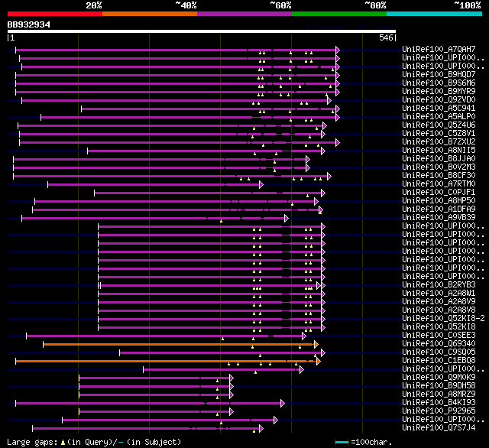Open UniRef100_B8CF30 hit
Image resolution: width=489 pixels, height=448 pixels.
pyautogui.click(x=439, y=176)
